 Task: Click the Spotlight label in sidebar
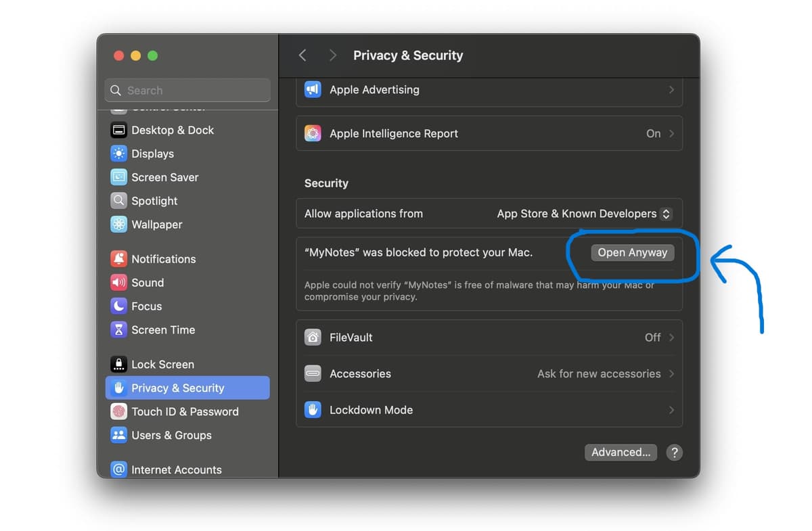(154, 201)
